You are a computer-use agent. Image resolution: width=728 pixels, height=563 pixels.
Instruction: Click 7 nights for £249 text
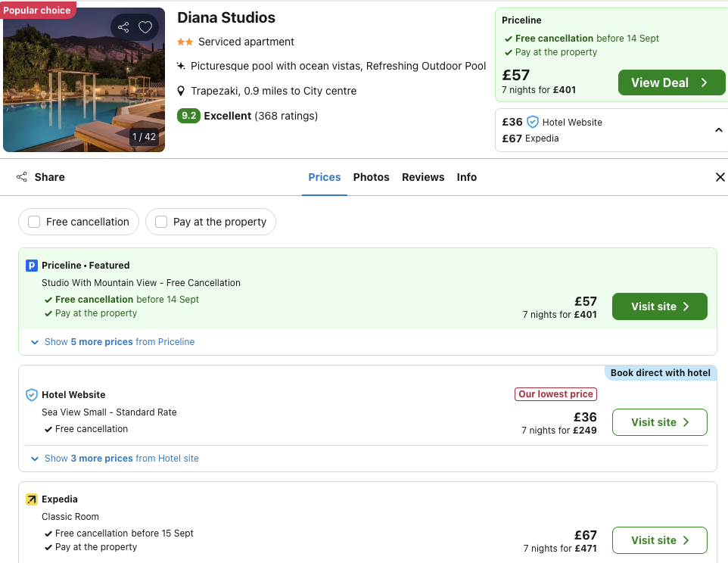tap(559, 431)
